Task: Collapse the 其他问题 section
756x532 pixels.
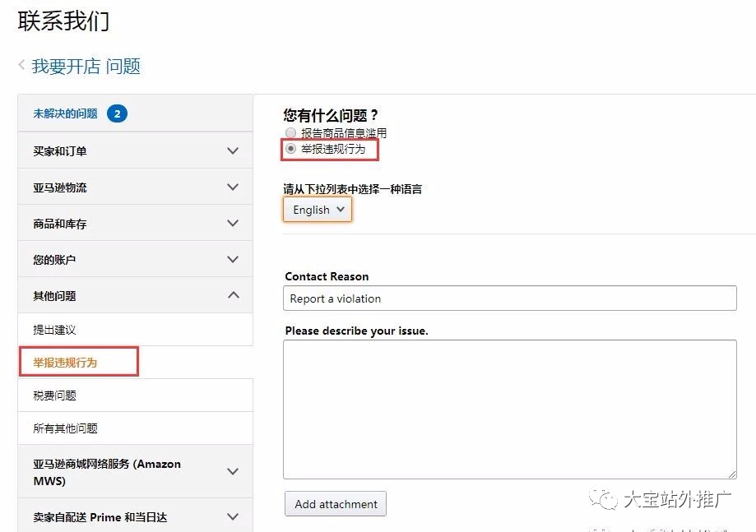Action: point(233,295)
